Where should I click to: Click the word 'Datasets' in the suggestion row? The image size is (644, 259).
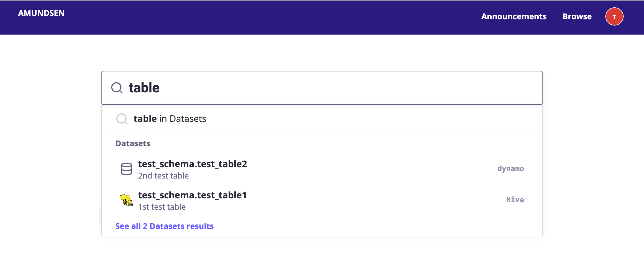pyautogui.click(x=188, y=119)
